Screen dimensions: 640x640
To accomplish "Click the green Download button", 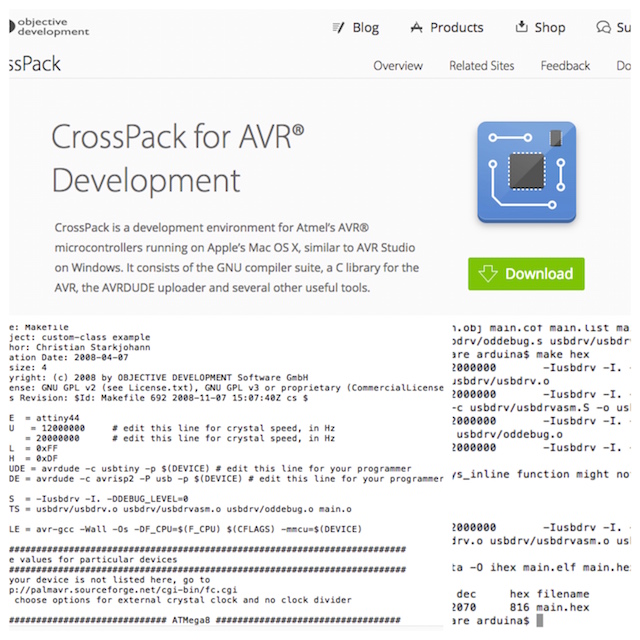I will pos(526,274).
